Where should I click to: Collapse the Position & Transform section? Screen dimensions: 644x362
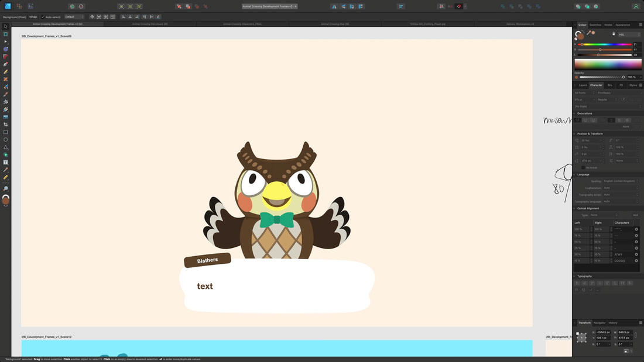pos(575,134)
